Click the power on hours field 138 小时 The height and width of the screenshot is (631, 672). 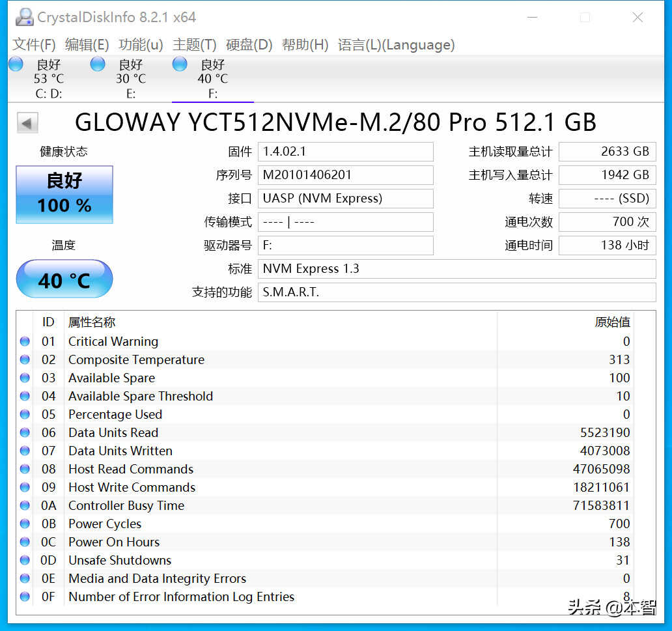[x=608, y=245]
